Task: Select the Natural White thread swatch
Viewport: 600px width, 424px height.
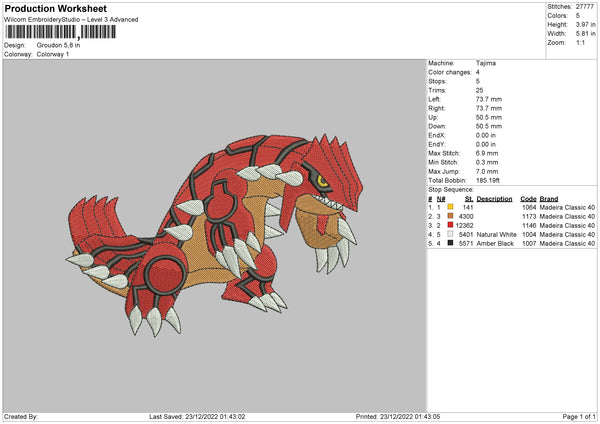Action: pyautogui.click(x=450, y=234)
